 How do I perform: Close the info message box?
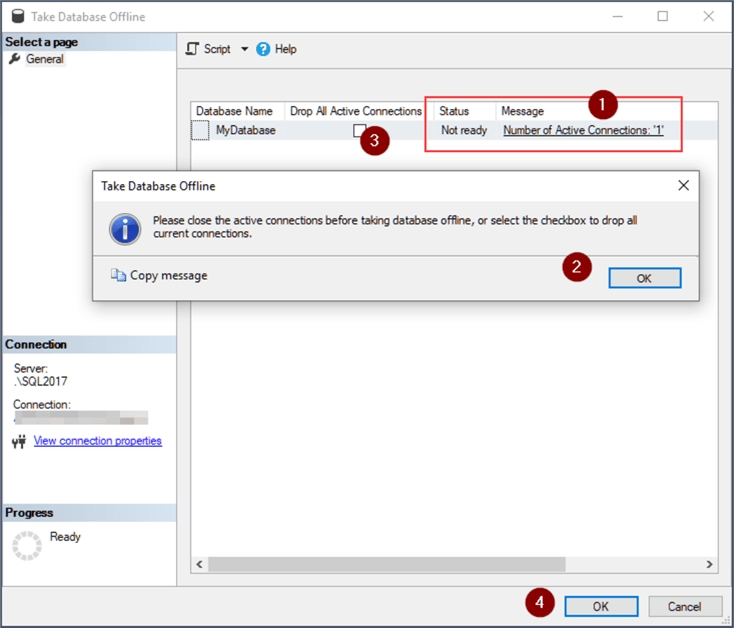pyautogui.click(x=683, y=186)
